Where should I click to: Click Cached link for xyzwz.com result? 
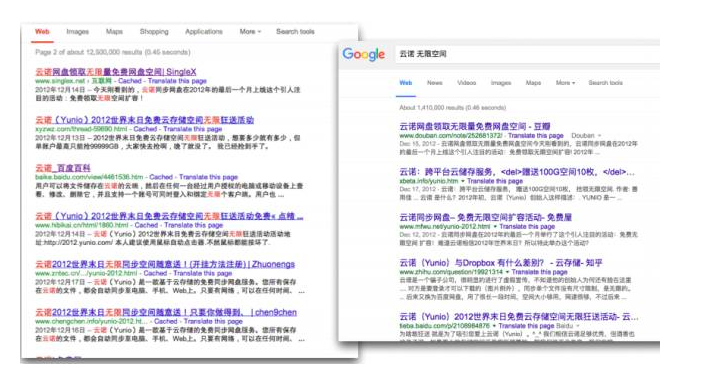click(x=145, y=129)
